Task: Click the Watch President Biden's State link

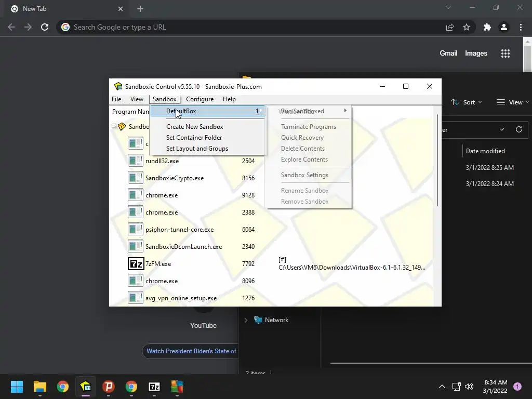Action: point(191,351)
